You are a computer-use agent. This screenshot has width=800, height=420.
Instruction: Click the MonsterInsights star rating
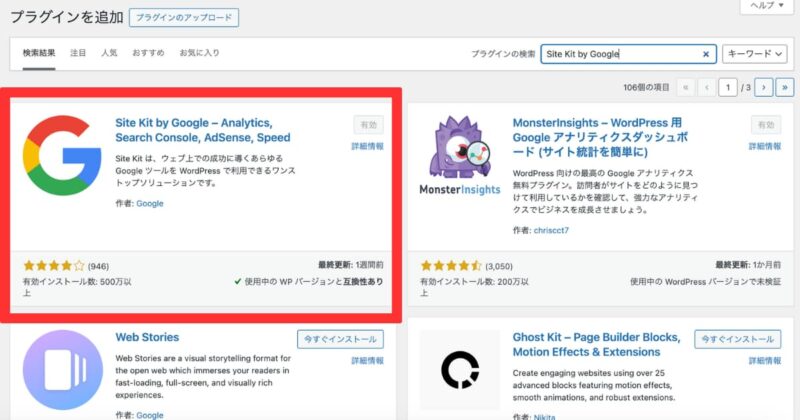tap(451, 266)
